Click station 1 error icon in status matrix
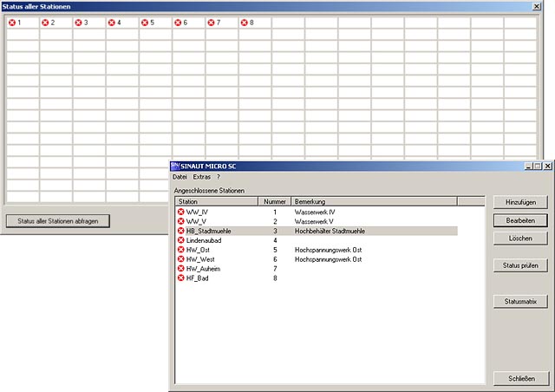Screen dimensions: 555x392 point(12,22)
